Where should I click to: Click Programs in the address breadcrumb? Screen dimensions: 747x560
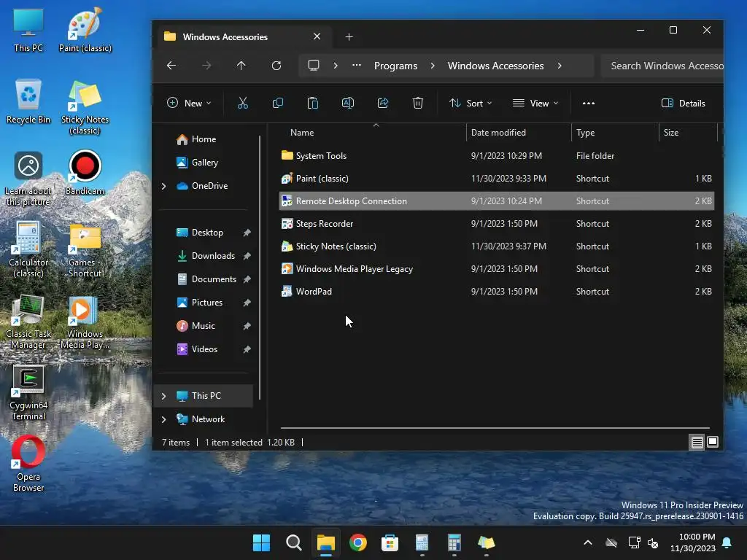395,66
